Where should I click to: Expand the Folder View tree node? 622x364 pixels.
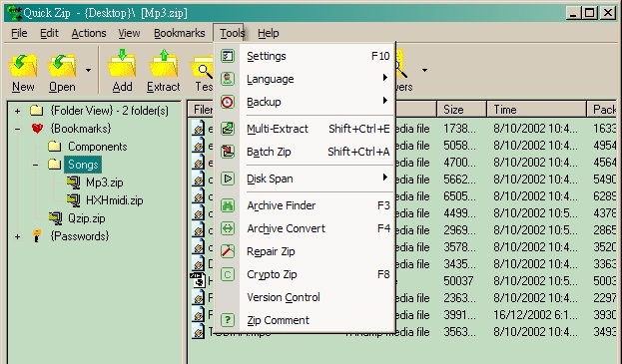tap(17, 111)
